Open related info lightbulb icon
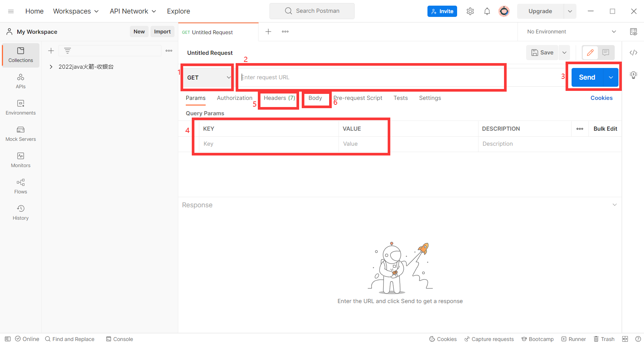 tap(633, 75)
